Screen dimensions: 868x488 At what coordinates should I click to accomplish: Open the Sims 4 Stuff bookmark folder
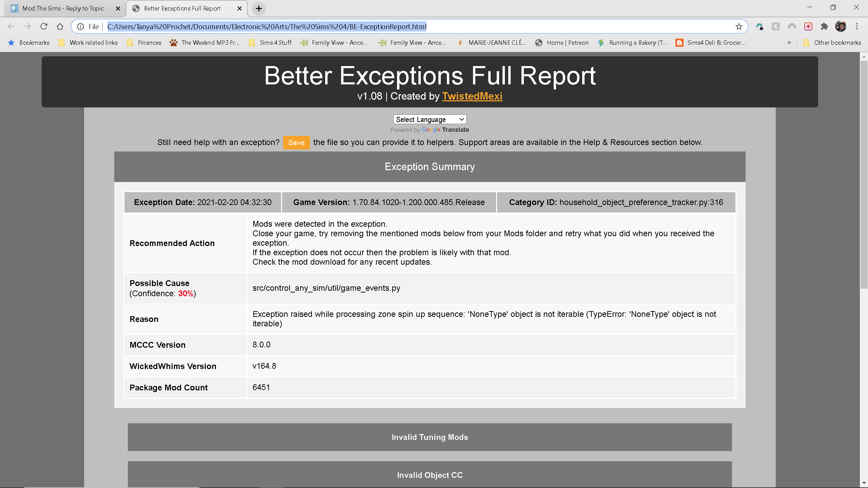click(x=271, y=43)
